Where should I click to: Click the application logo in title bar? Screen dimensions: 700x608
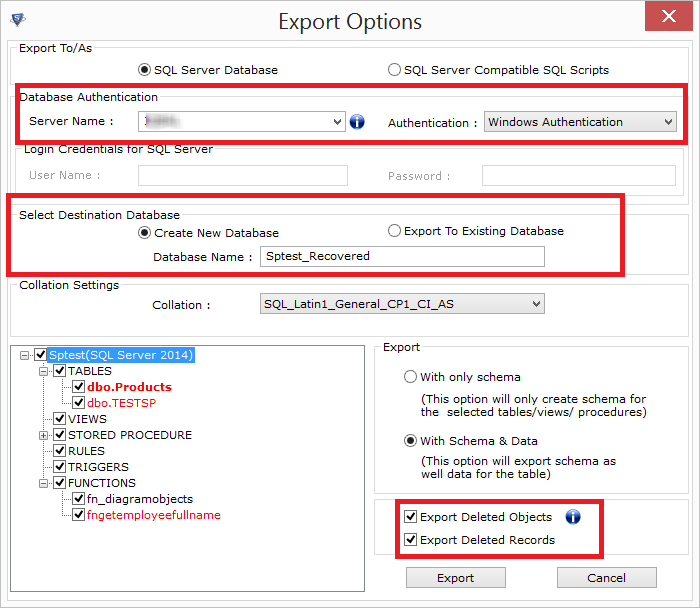tap(17, 18)
